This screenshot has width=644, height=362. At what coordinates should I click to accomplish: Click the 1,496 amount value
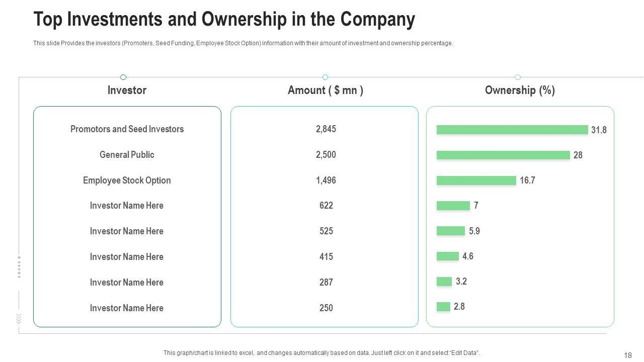tap(326, 180)
